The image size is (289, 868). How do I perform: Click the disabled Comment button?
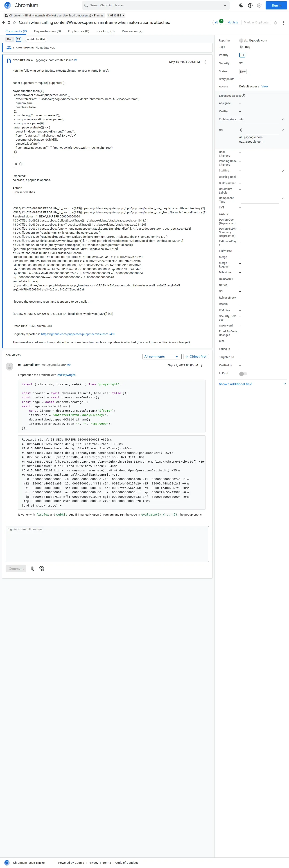point(16,569)
